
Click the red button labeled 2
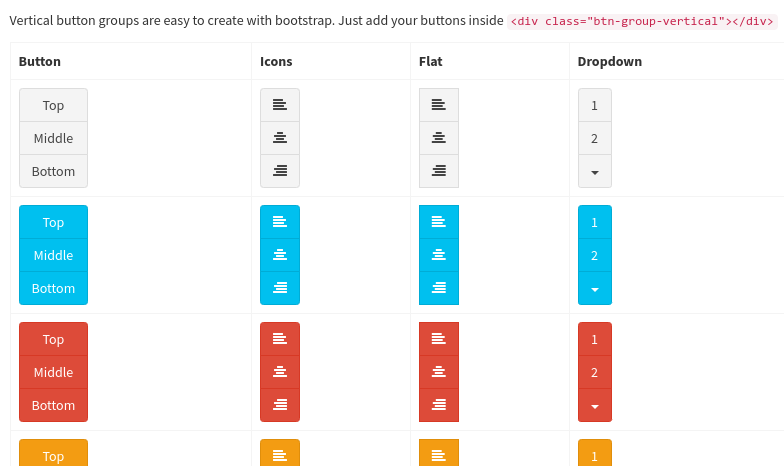(x=595, y=372)
